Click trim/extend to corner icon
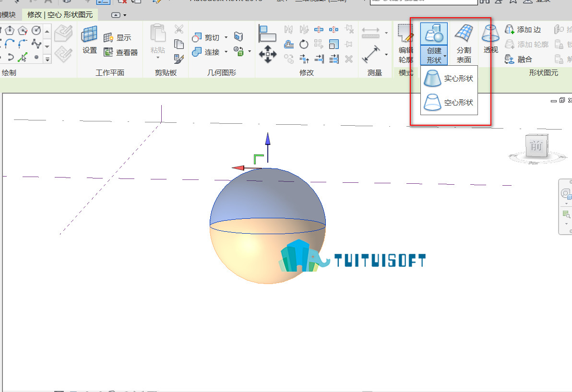The image size is (572, 392). (x=304, y=59)
